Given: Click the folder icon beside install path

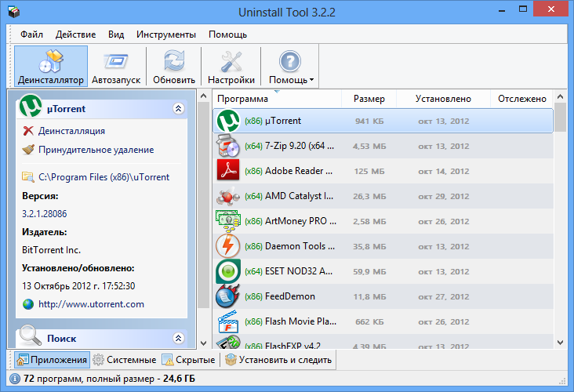Looking at the screenshot, I should point(28,176).
